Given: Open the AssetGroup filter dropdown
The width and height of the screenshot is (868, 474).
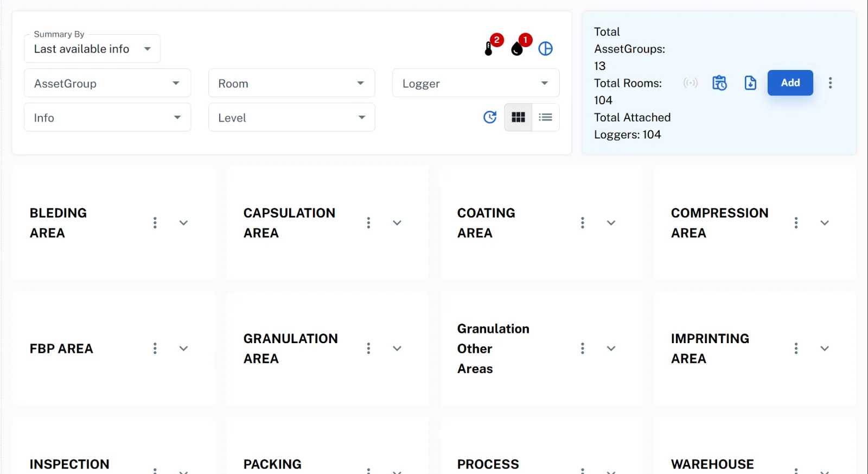Looking at the screenshot, I should click(107, 83).
